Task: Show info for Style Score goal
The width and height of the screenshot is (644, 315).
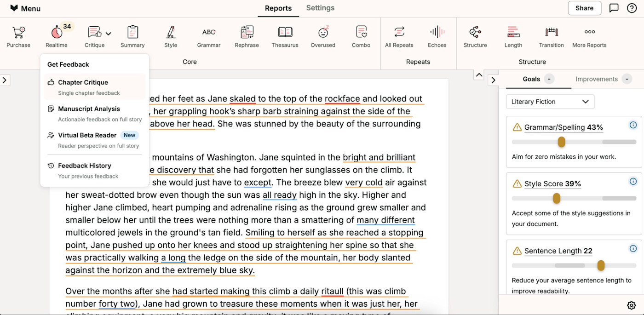Action: (633, 182)
